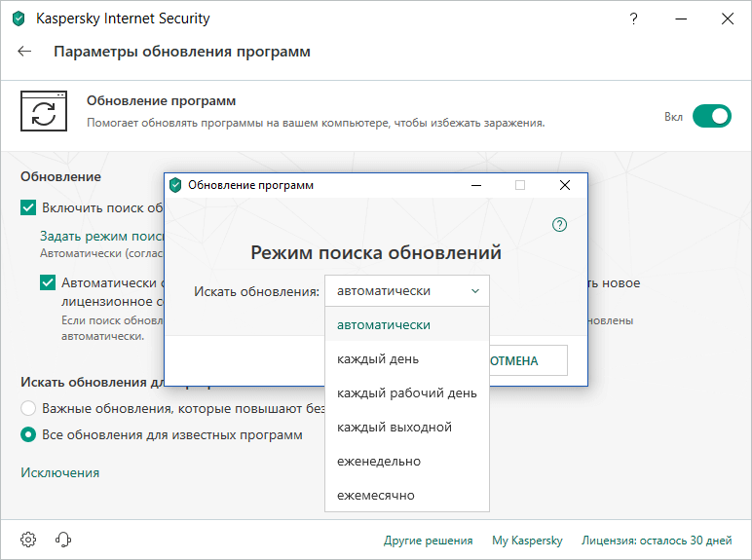Open the My Kaspersky link
Image resolution: width=752 pixels, height=560 pixels.
point(527,541)
